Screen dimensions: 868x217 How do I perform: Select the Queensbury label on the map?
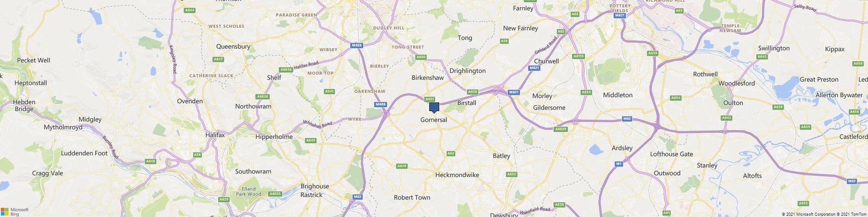tap(233, 46)
